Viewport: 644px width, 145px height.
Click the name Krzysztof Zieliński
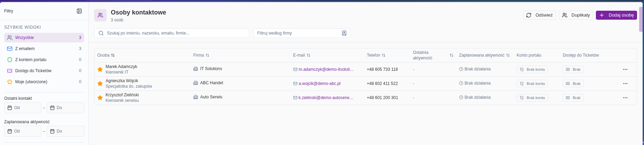tap(122, 95)
